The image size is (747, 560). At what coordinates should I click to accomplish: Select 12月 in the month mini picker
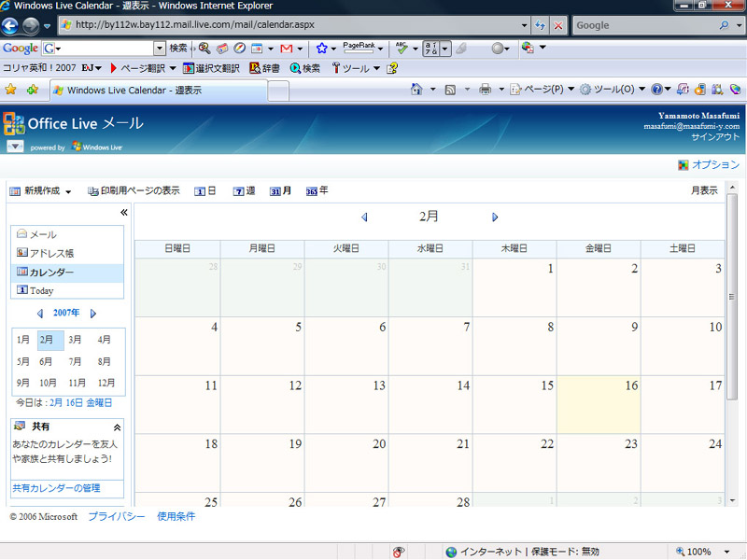(x=106, y=383)
